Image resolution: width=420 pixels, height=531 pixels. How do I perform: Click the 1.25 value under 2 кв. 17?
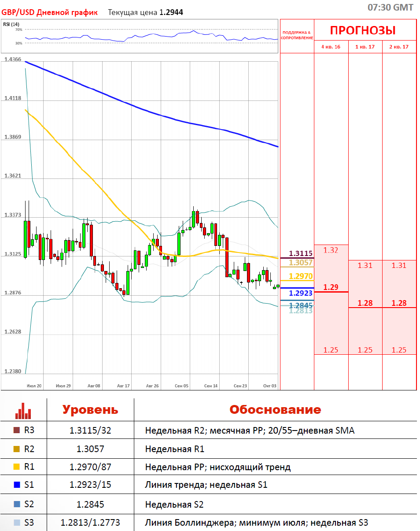click(x=399, y=350)
